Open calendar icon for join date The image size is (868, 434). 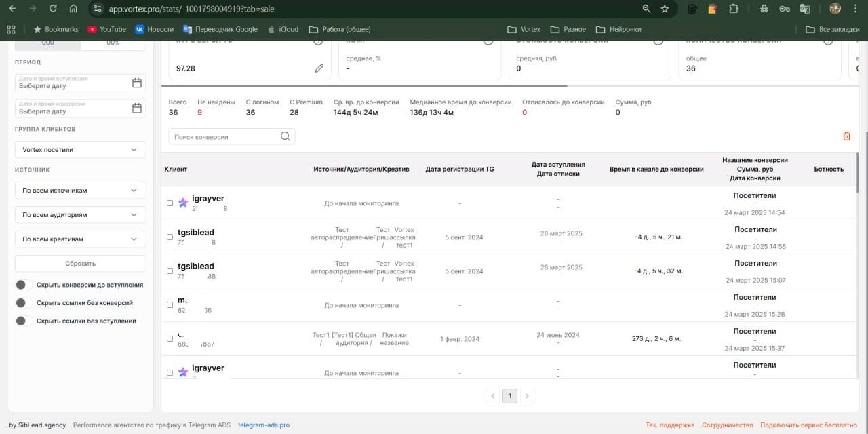(137, 83)
